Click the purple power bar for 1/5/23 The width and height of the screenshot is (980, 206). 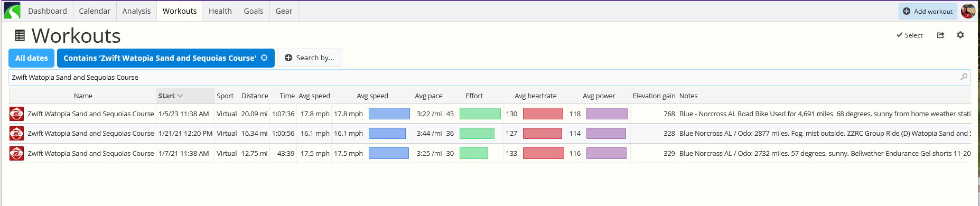tap(606, 114)
